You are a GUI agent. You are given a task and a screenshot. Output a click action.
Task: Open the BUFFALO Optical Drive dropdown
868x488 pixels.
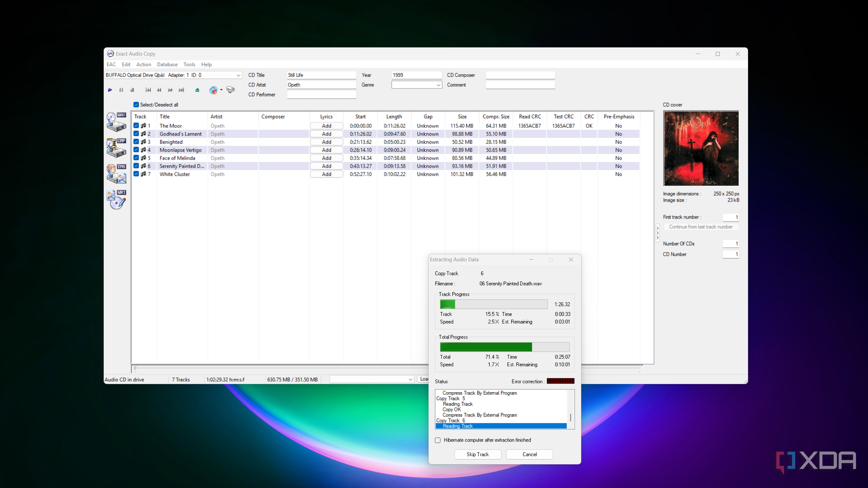pos(238,75)
